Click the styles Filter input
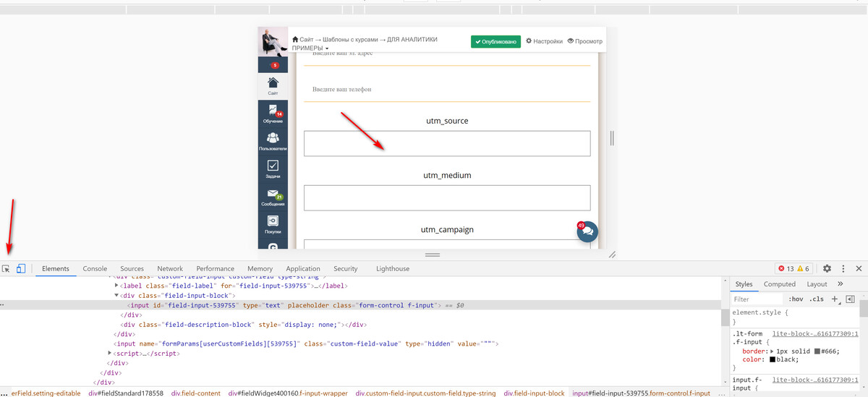Image resolution: width=868 pixels, height=397 pixels. coord(757,299)
